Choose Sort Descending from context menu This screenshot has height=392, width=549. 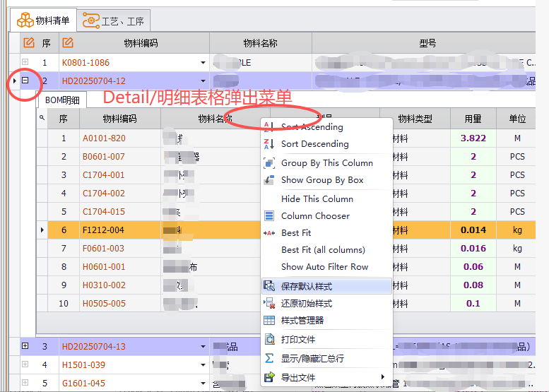click(x=326, y=144)
